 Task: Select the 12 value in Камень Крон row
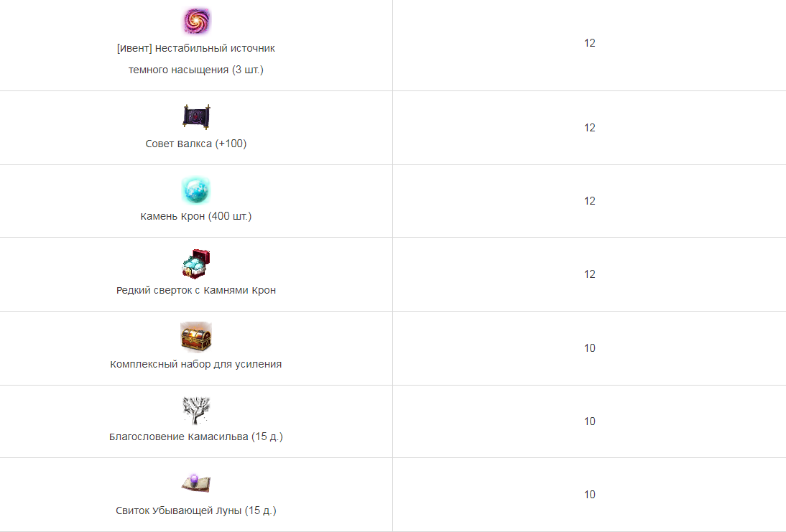tap(589, 201)
